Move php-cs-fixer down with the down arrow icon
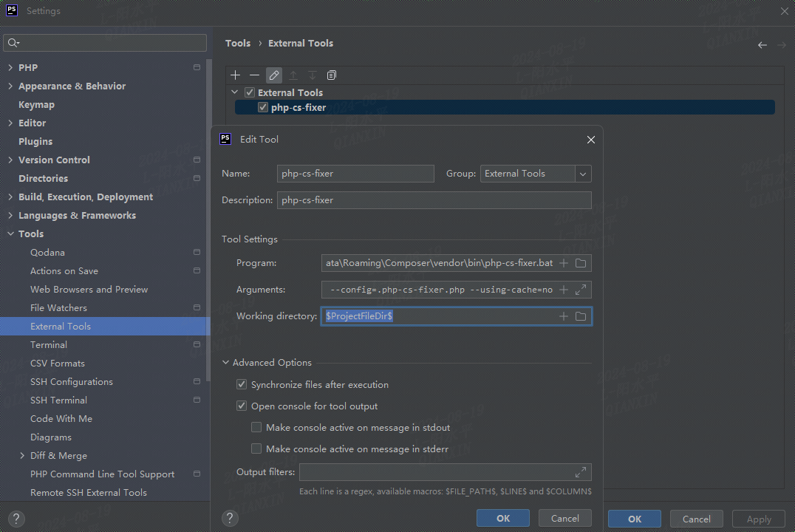Screen dimensions: 795x532 coord(312,75)
